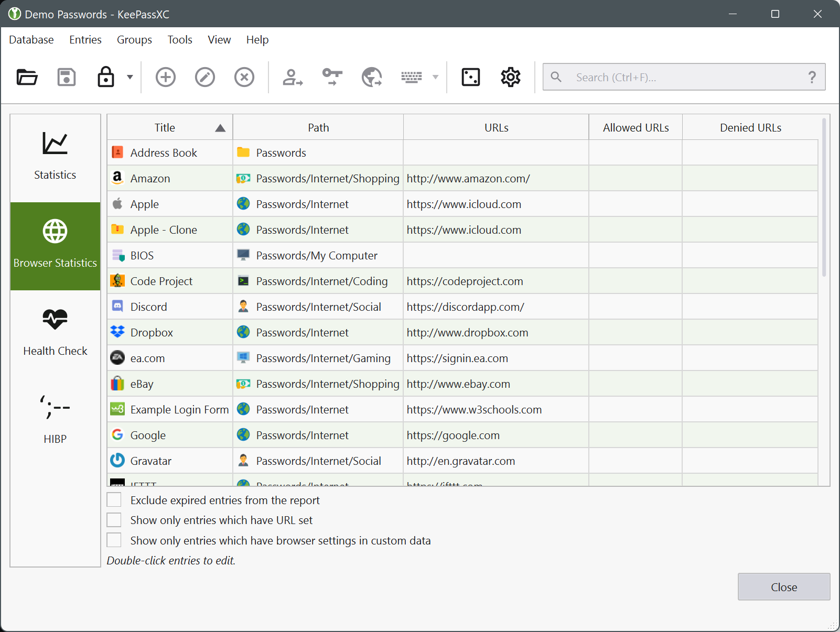
Task: Toggle Show only entries with browser settings
Action: 114,540
